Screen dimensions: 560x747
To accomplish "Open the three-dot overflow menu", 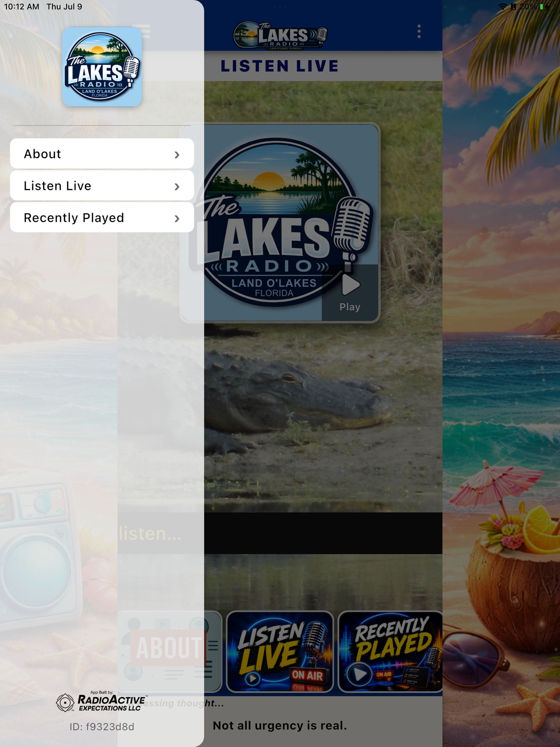I will click(419, 31).
